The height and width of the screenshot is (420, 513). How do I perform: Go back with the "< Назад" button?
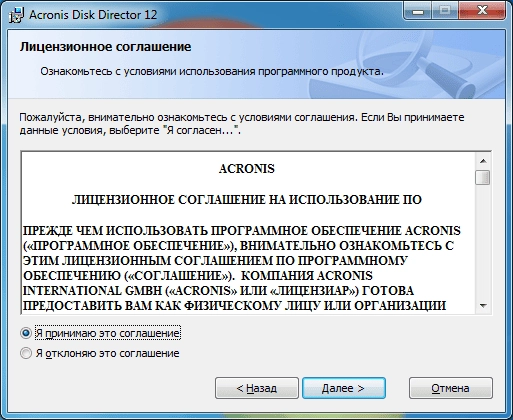[257, 388]
